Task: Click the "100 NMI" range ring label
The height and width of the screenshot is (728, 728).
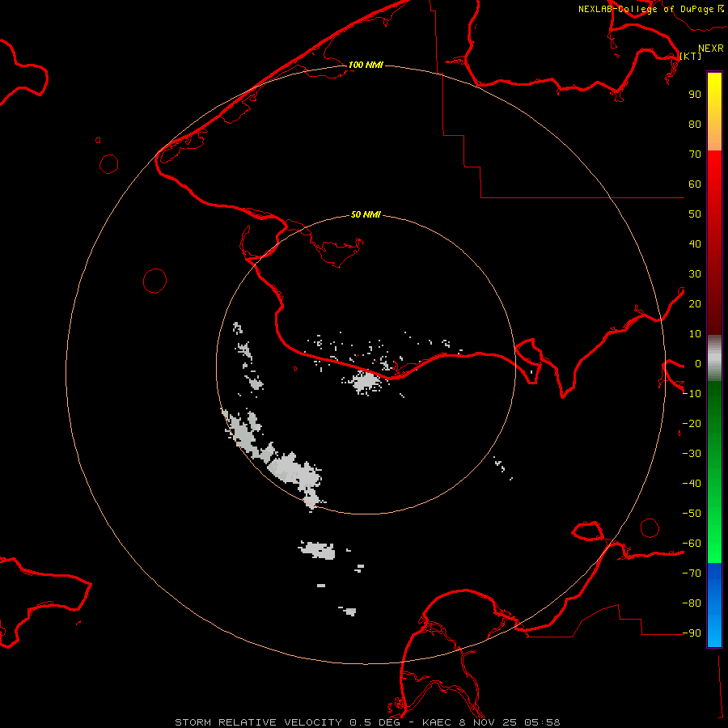Action: [x=366, y=65]
